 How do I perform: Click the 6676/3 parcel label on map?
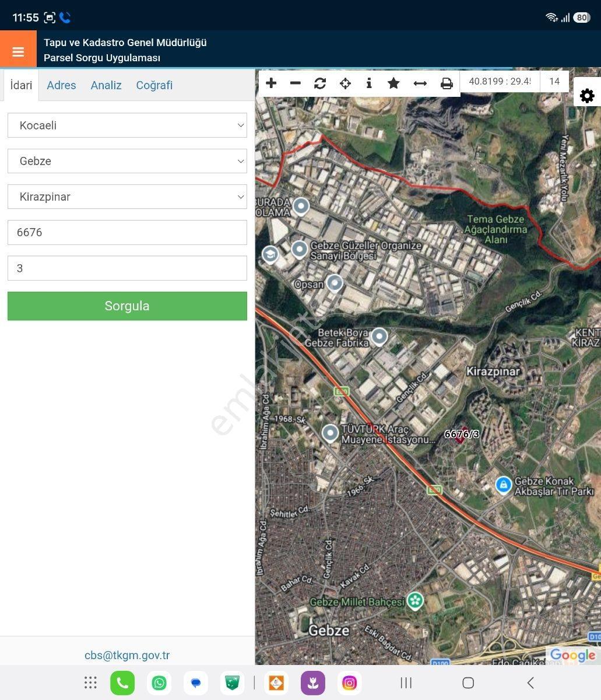click(x=462, y=434)
